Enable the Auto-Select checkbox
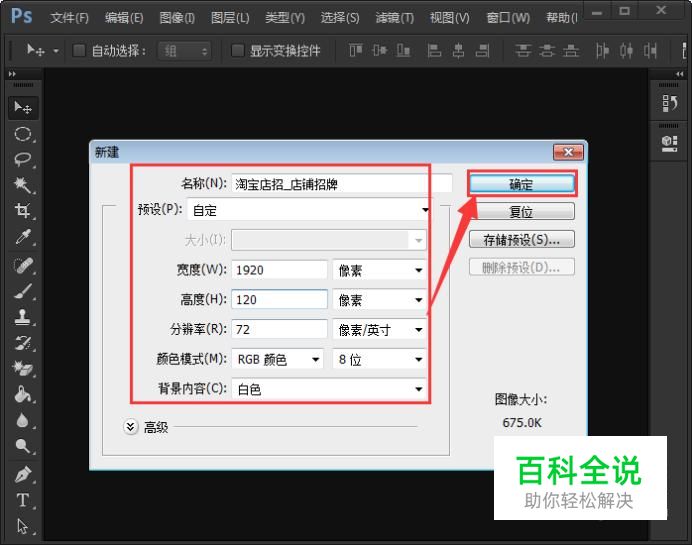 [x=79, y=51]
